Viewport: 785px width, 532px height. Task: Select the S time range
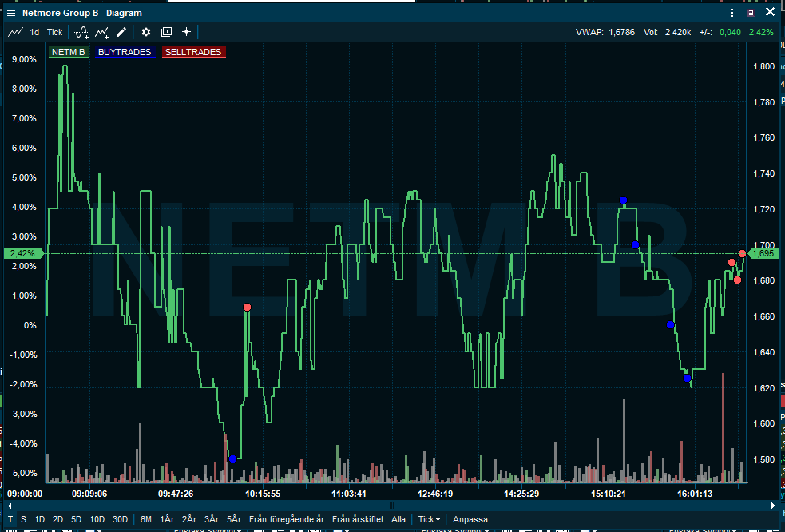(x=23, y=519)
